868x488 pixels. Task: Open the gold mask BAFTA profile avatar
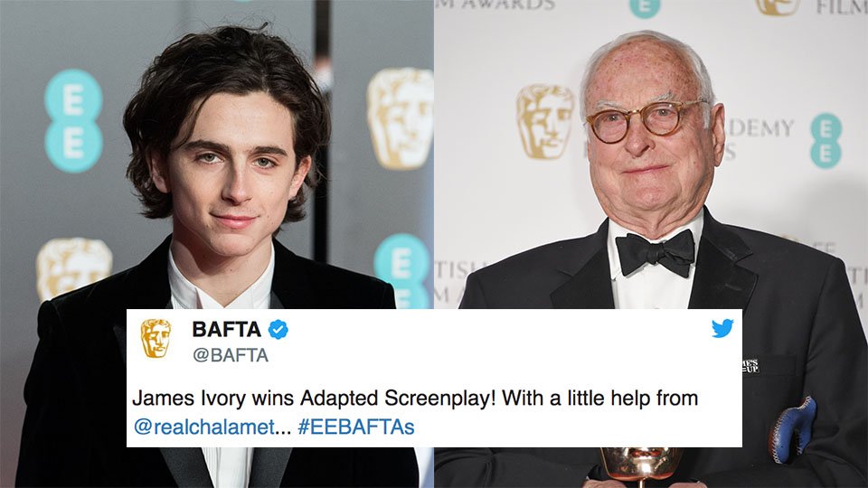[156, 338]
